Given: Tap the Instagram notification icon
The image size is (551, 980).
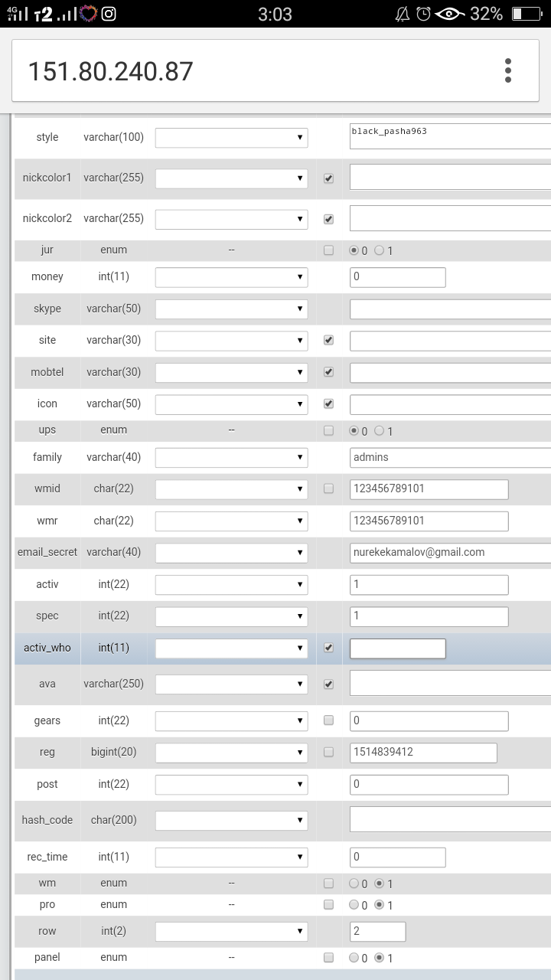Looking at the screenshot, I should point(109,14).
